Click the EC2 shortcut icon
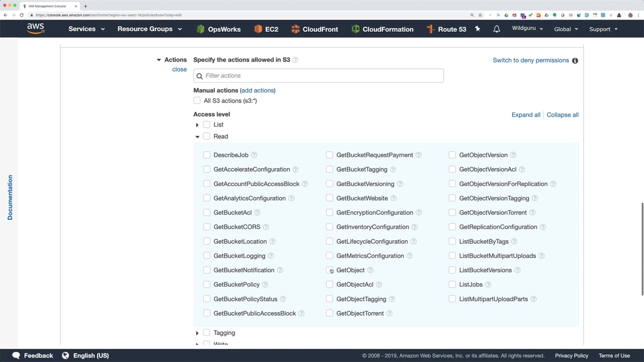644x362 pixels. [258, 29]
